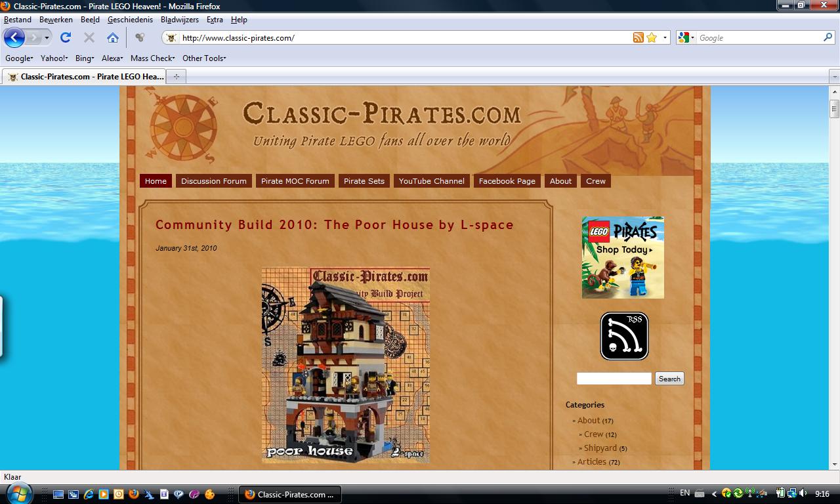
Task: Open the Pirate Sets page
Action: (x=364, y=181)
